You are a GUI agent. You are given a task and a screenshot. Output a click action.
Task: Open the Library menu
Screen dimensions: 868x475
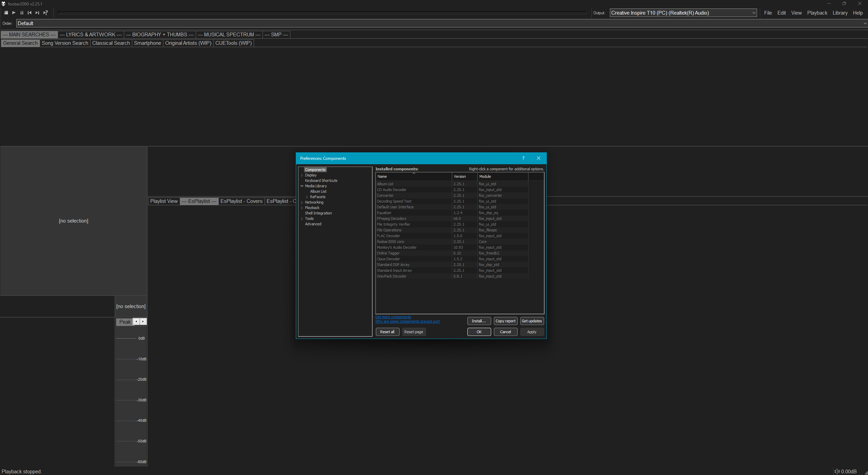840,13
